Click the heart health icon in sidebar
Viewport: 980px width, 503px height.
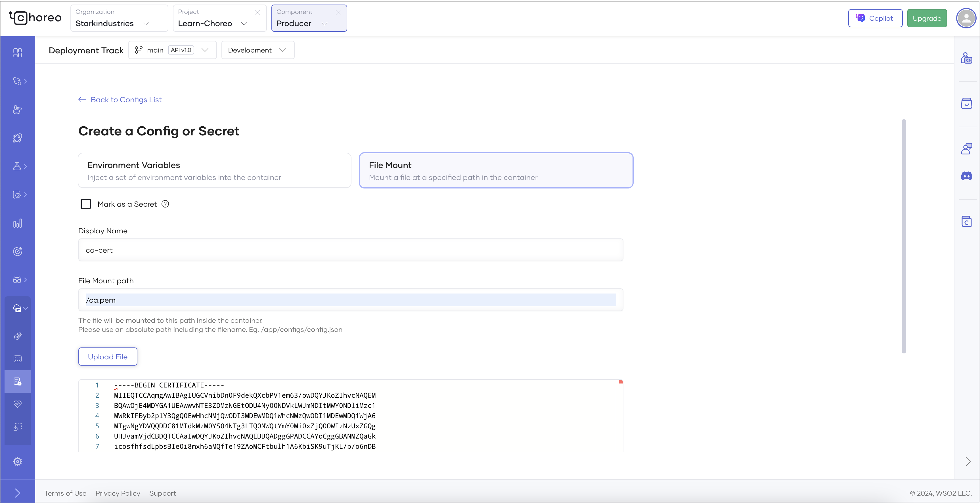(x=18, y=404)
